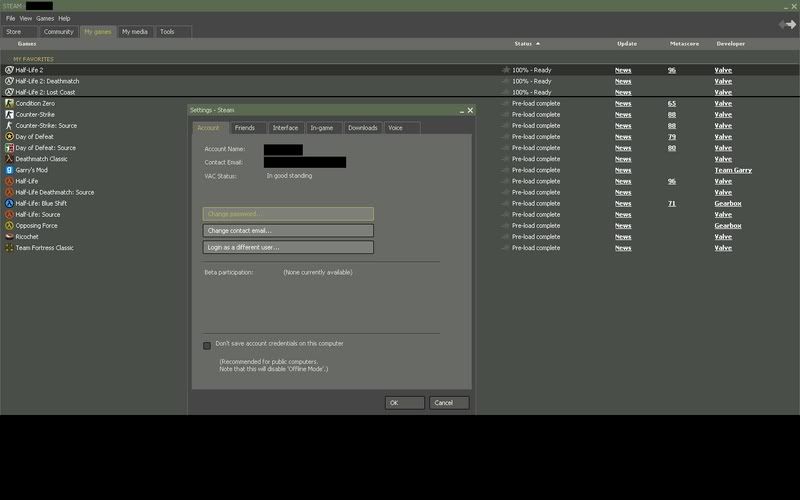Click the Opposing Force icon
The height and width of the screenshot is (500, 800).
tap(9, 226)
